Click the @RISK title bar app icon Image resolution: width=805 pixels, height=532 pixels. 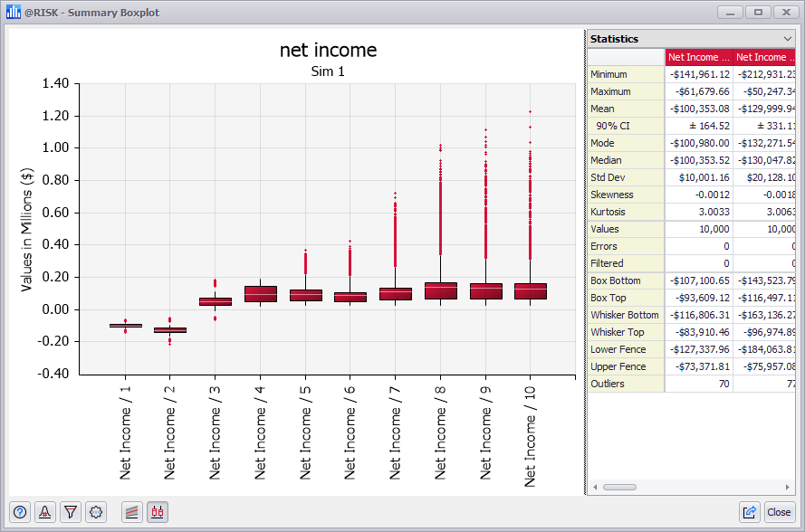tap(14, 13)
